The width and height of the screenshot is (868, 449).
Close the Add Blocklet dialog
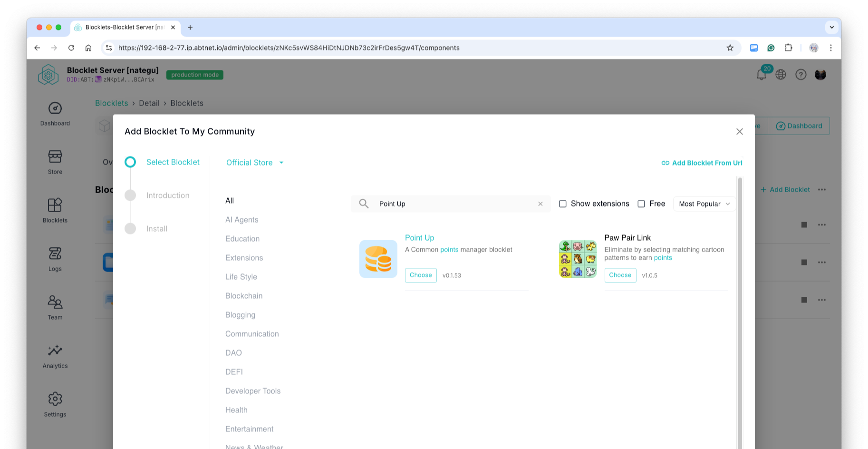739,131
